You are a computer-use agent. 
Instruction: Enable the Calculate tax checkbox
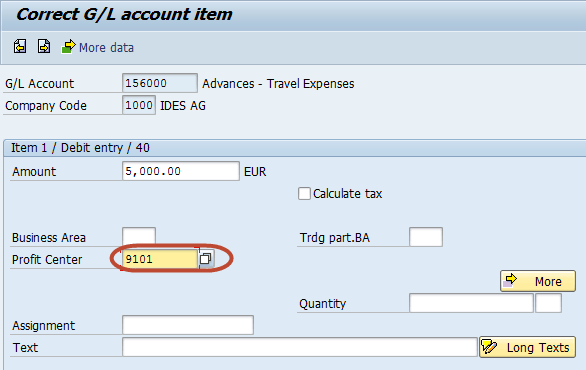(304, 194)
